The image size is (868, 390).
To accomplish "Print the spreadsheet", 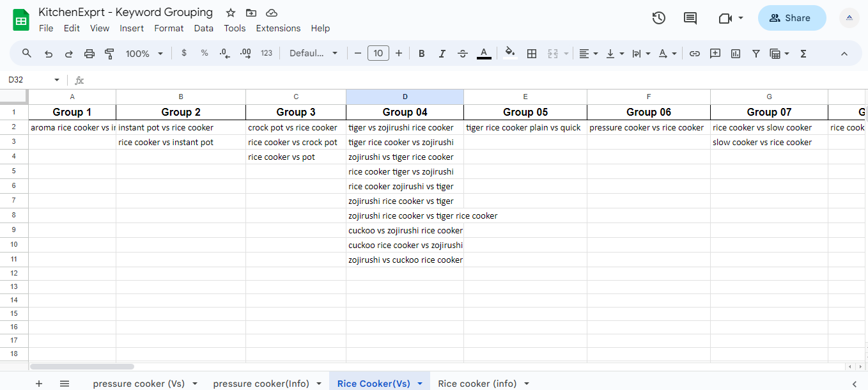I will click(x=89, y=54).
